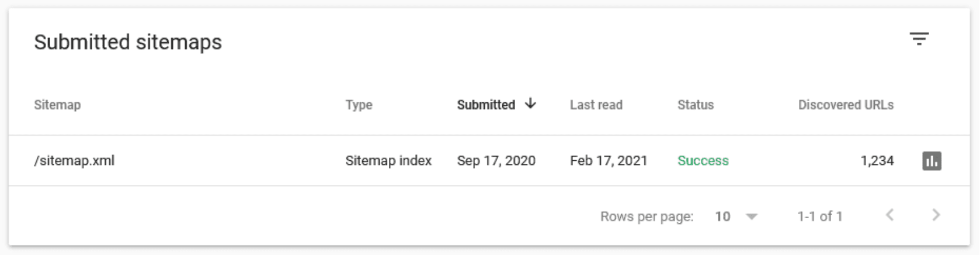Click the Last read column header
980x255 pixels.
[596, 105]
